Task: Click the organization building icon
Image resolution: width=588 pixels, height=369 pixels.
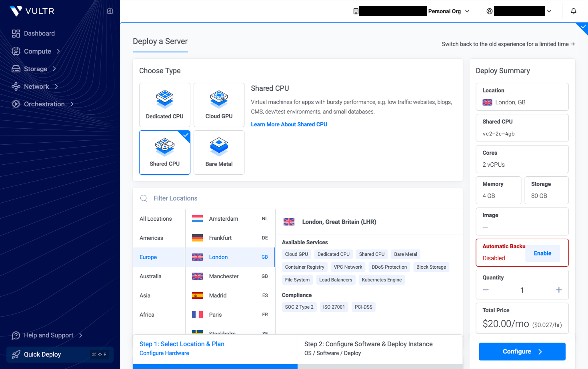Action: [356, 11]
